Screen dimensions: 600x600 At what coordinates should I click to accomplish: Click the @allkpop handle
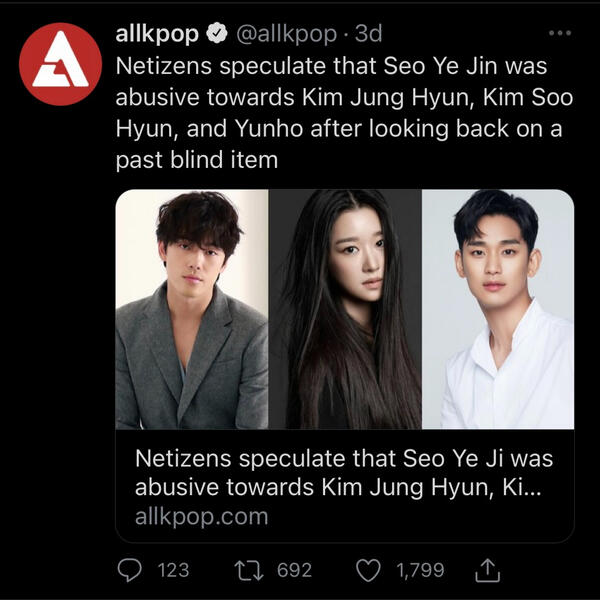coord(285,35)
